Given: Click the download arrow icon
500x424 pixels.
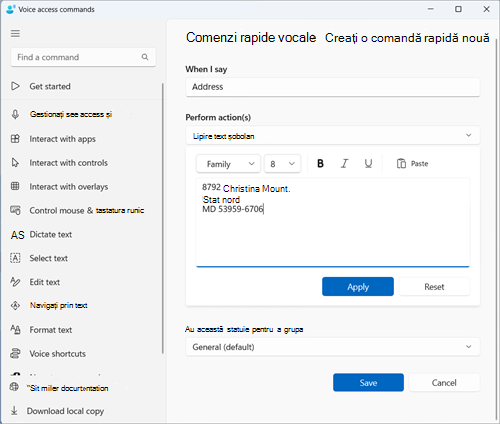Looking at the screenshot, I should [x=14, y=411].
